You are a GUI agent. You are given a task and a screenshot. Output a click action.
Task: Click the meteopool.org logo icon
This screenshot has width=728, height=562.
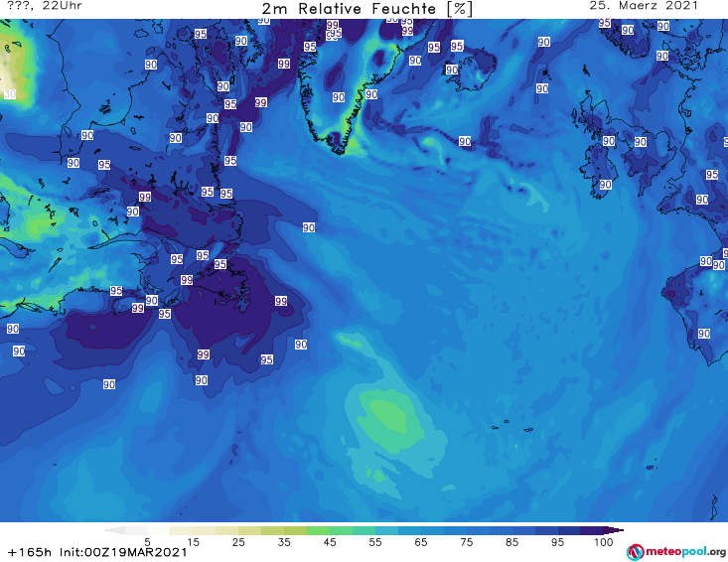[635, 552]
